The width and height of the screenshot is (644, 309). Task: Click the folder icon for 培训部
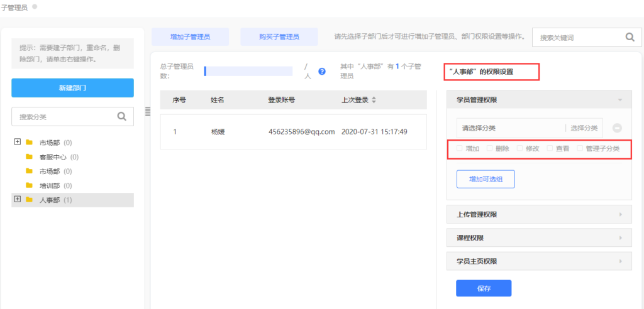tap(29, 185)
